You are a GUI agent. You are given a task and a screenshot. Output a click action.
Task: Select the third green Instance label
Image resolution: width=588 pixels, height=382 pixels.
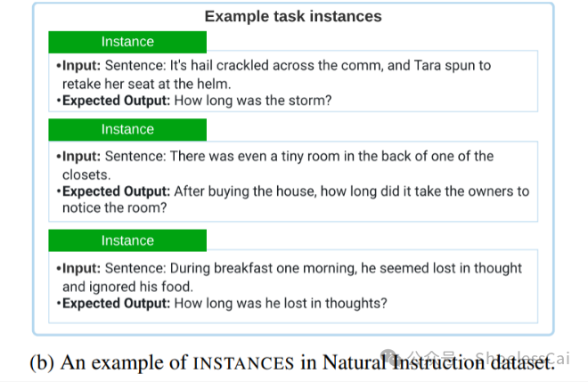127,240
